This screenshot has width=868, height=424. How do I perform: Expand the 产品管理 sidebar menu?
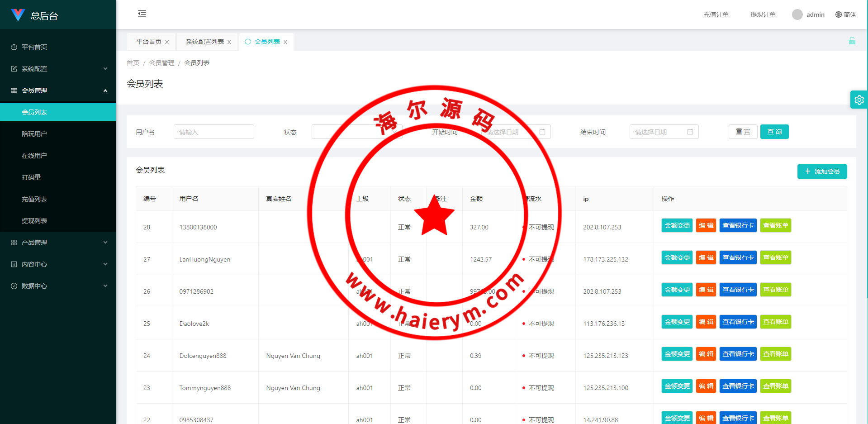point(58,243)
